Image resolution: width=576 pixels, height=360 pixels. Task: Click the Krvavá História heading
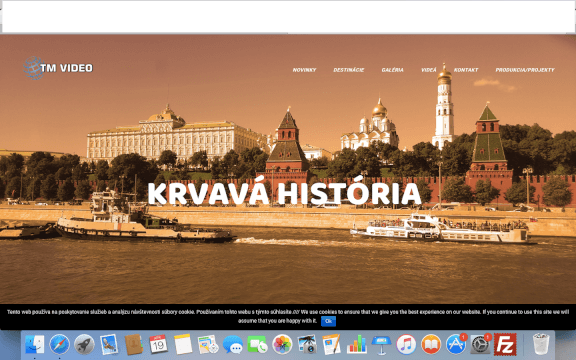[x=284, y=191]
